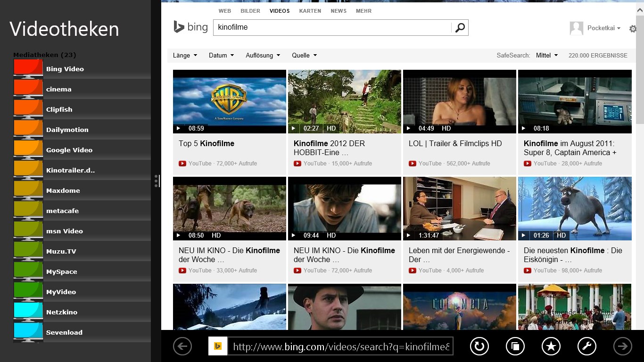Select the Netzkino monitor icon

point(28,312)
